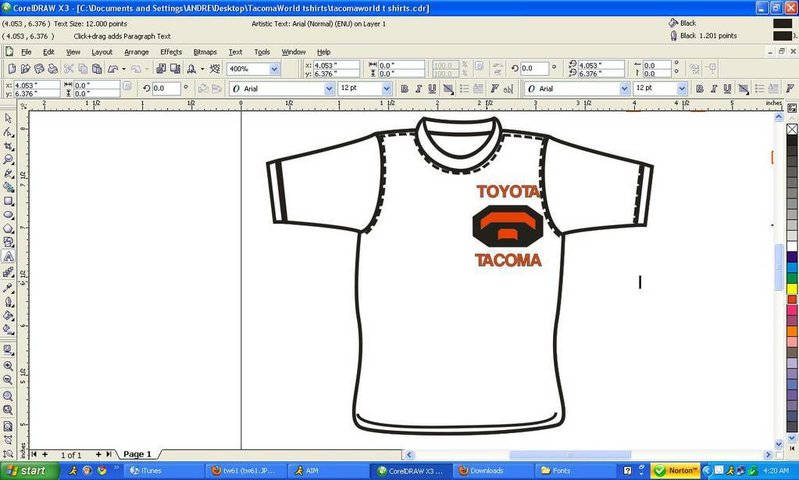Switch to iTunes taskbar button
This screenshot has width=799, height=480.
tap(164, 471)
